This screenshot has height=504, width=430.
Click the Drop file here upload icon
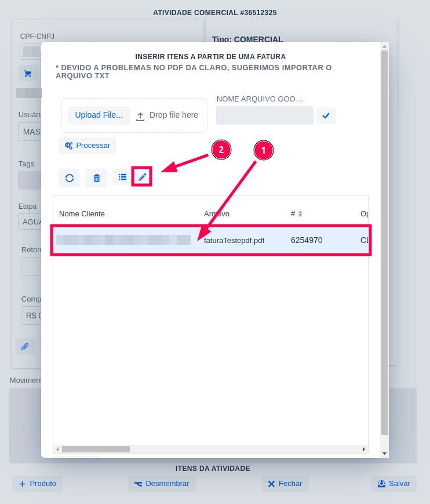pyautogui.click(x=140, y=116)
